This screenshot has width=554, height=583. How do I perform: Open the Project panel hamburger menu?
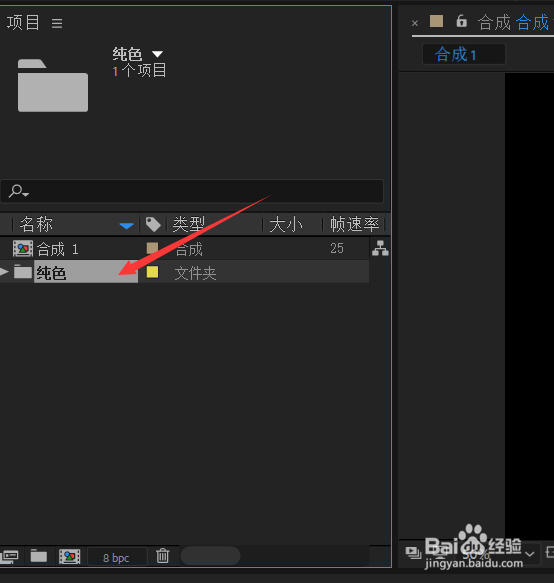[57, 24]
